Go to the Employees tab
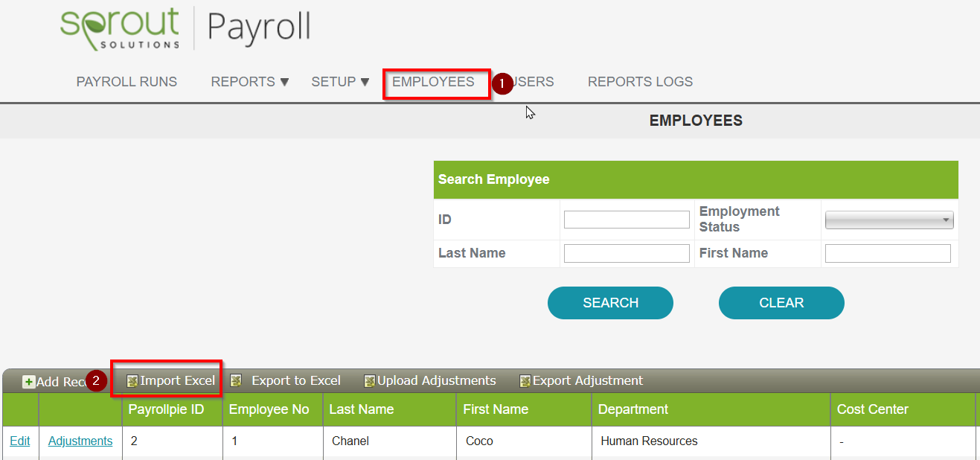Screen dimensions: 980x460 pyautogui.click(x=433, y=82)
